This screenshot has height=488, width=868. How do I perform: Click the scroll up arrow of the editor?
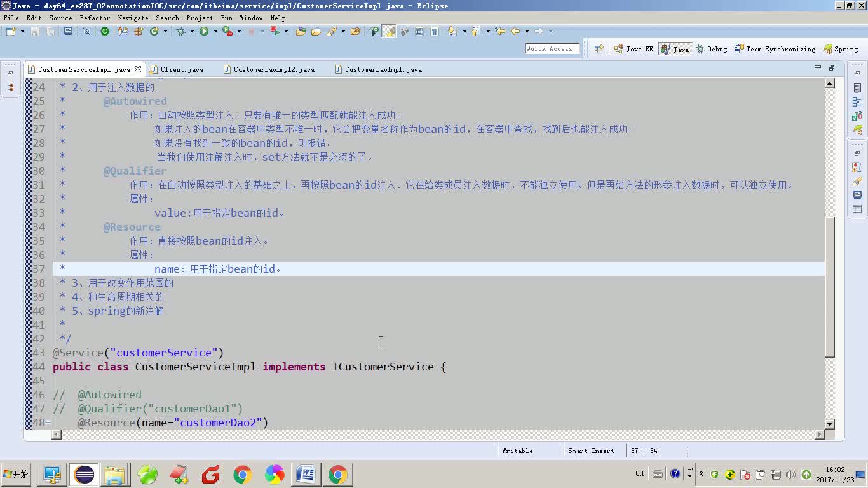[830, 83]
